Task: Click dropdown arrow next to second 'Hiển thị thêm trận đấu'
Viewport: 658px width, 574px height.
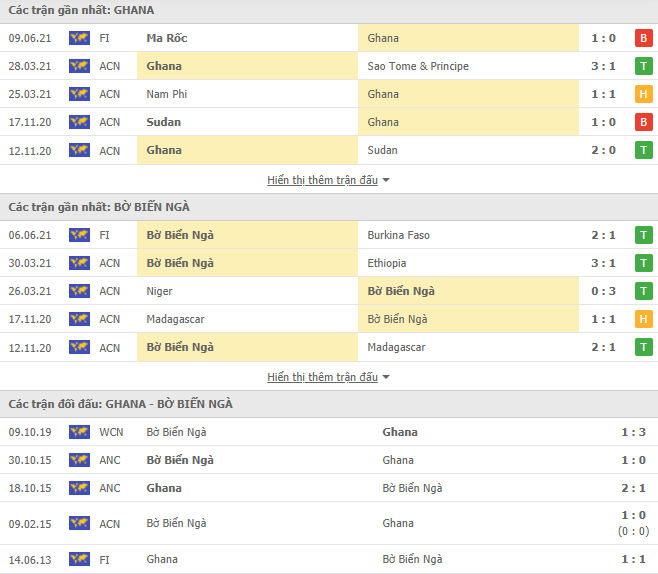Action: coord(387,377)
